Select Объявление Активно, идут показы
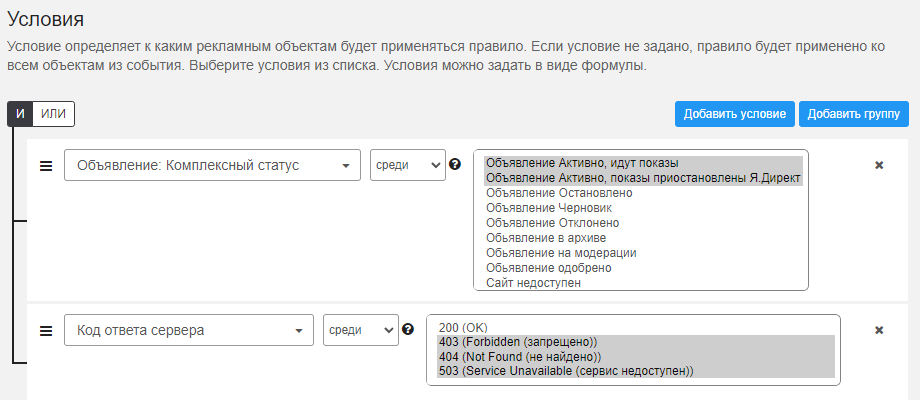This screenshot has height=400, width=920. point(643,163)
